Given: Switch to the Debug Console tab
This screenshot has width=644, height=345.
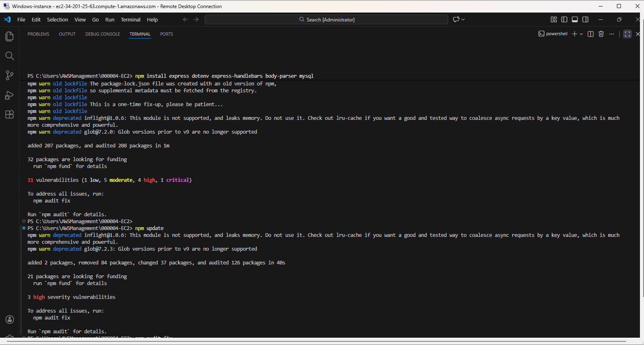Looking at the screenshot, I should [103, 34].
